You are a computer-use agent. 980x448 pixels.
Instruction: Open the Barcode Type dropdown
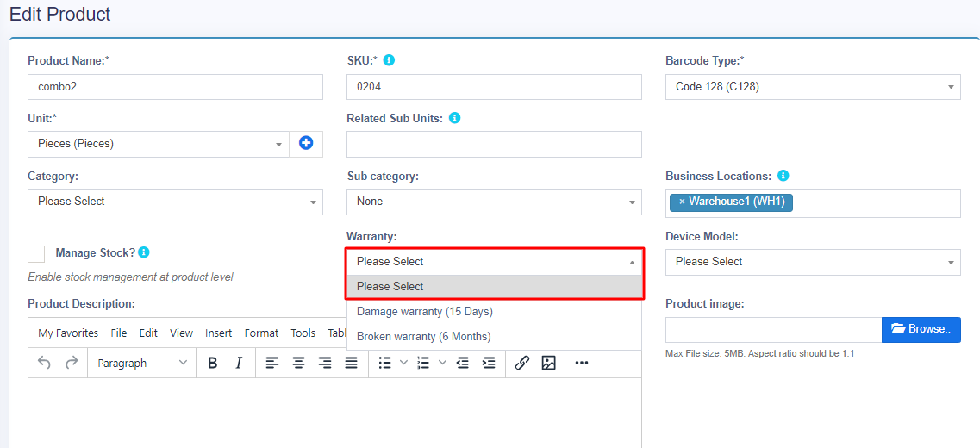[x=813, y=87]
